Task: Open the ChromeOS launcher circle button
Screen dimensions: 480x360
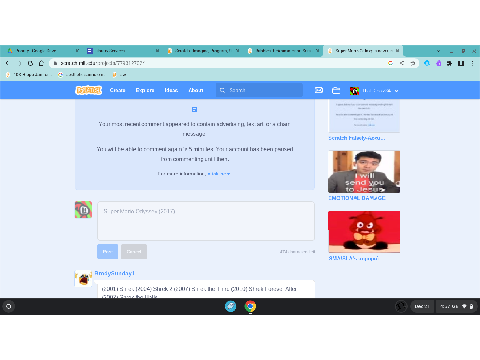Action: pyautogui.click(x=9, y=306)
